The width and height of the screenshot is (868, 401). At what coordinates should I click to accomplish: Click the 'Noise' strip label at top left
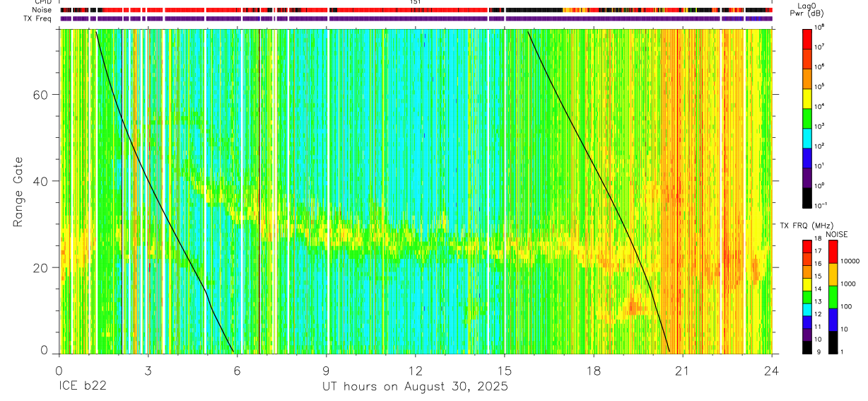(43, 10)
